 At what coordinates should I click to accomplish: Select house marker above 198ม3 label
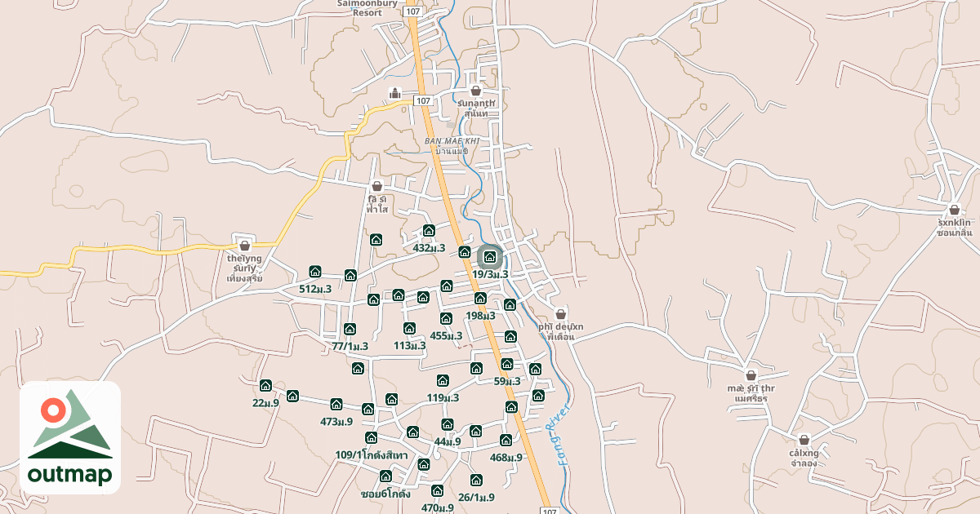pos(481,299)
